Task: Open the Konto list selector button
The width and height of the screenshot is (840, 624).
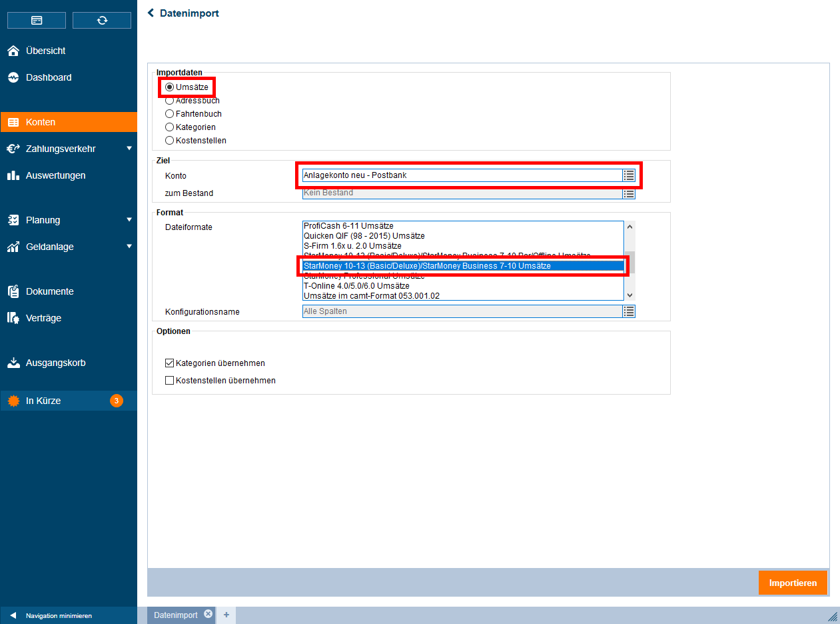Action: coord(629,175)
